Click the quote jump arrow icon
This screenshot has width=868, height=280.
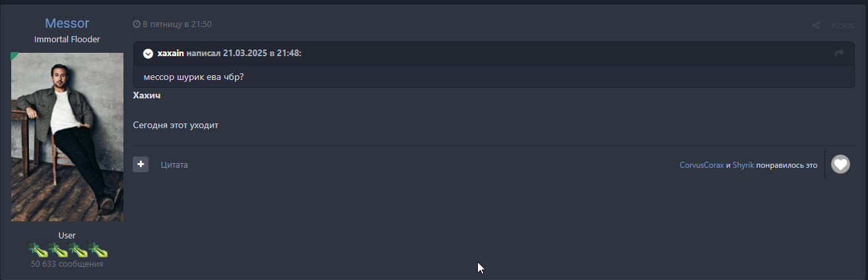click(x=840, y=53)
